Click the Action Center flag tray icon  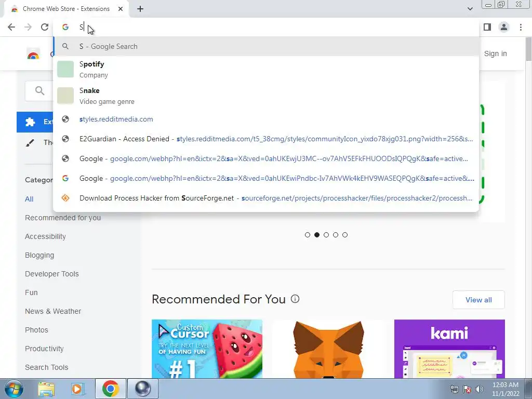pos(467,389)
